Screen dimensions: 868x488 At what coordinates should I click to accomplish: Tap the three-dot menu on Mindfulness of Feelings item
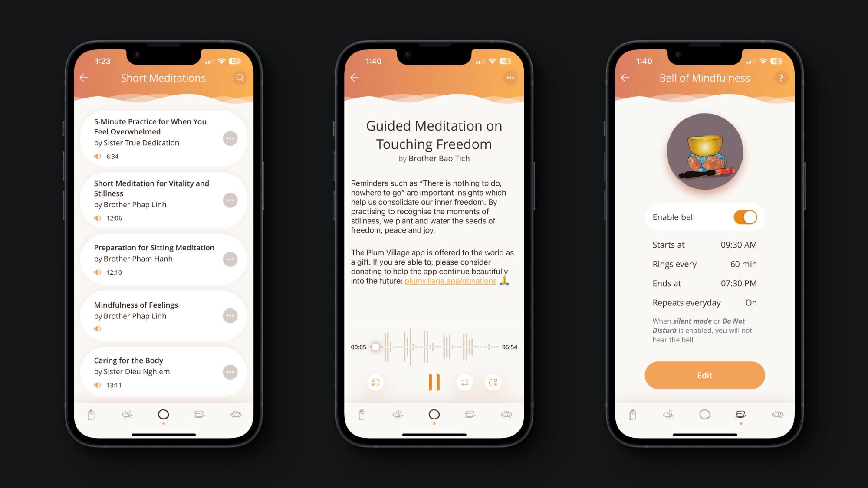pyautogui.click(x=230, y=315)
